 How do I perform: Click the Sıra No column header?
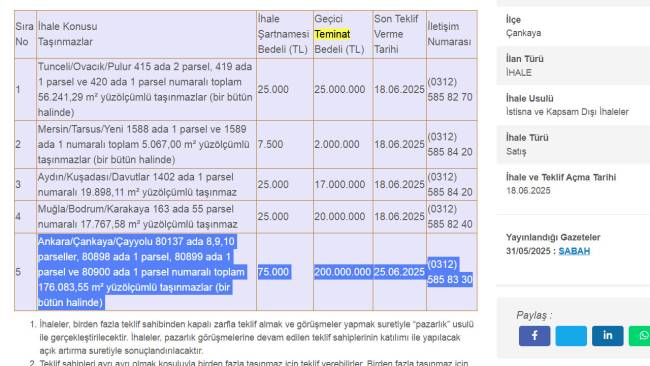click(24, 34)
